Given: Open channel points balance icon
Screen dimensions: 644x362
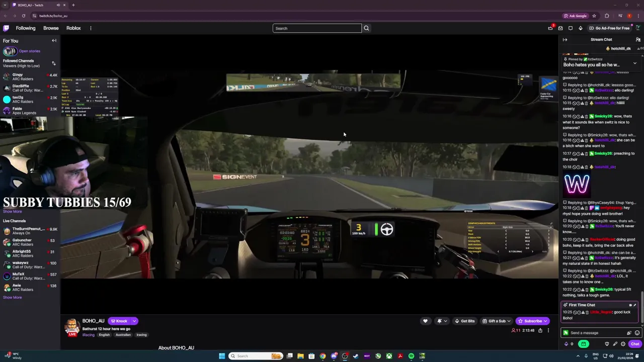Looking at the screenshot, I should tap(569, 344).
